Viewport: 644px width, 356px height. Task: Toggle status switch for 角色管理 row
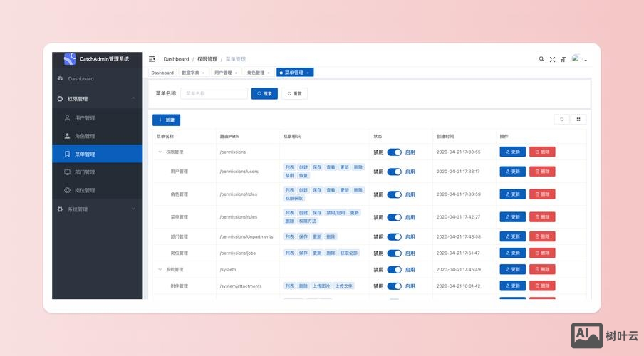click(394, 194)
